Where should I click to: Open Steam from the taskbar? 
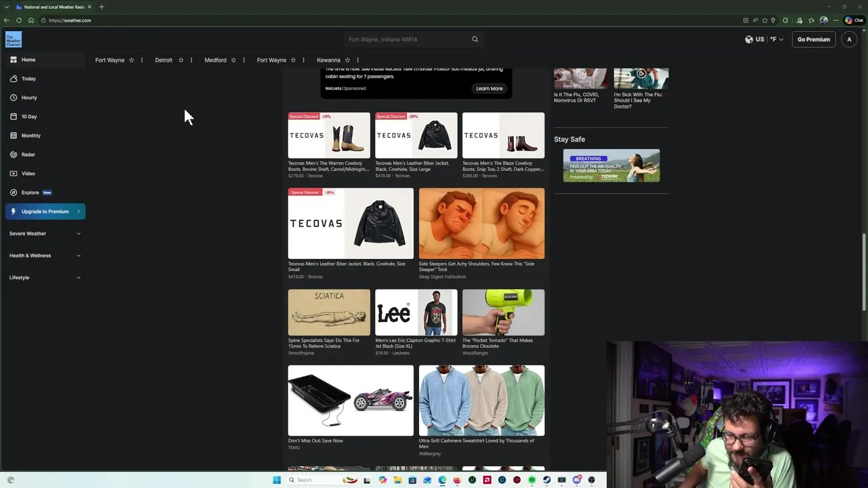[547, 480]
